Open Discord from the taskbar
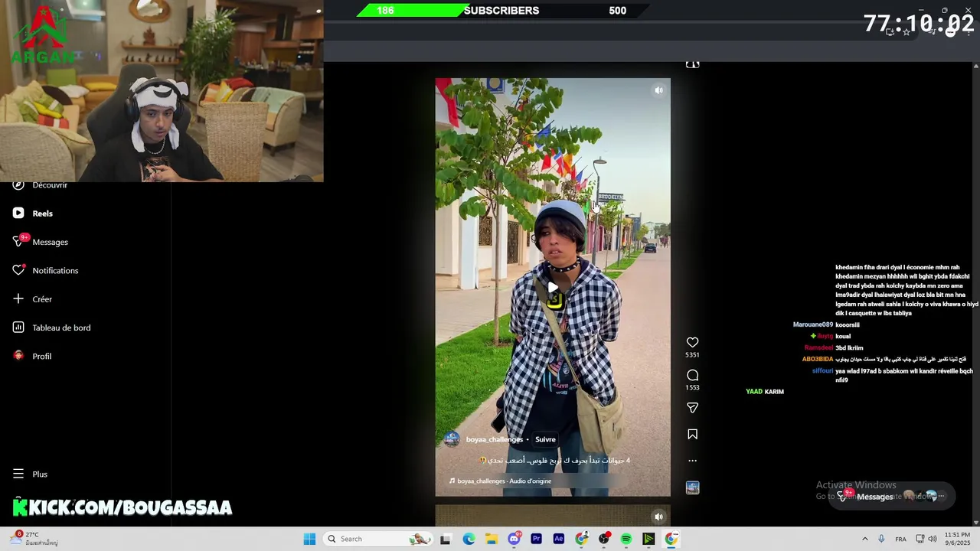 point(514,539)
